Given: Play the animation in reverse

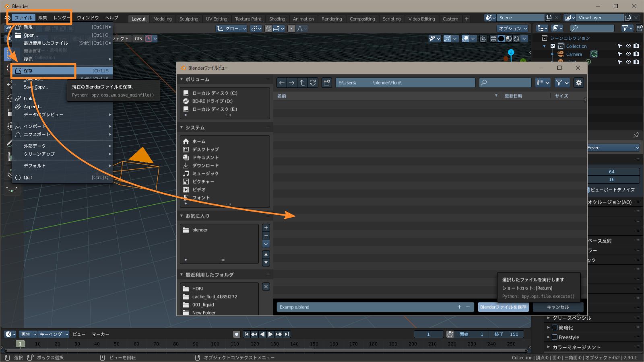Looking at the screenshot, I should [x=262, y=334].
